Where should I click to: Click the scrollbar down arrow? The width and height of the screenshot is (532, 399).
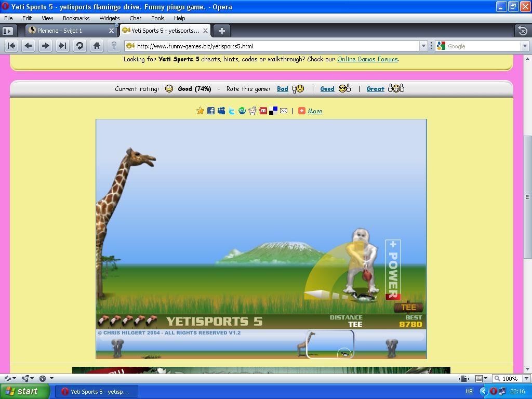coord(527,369)
